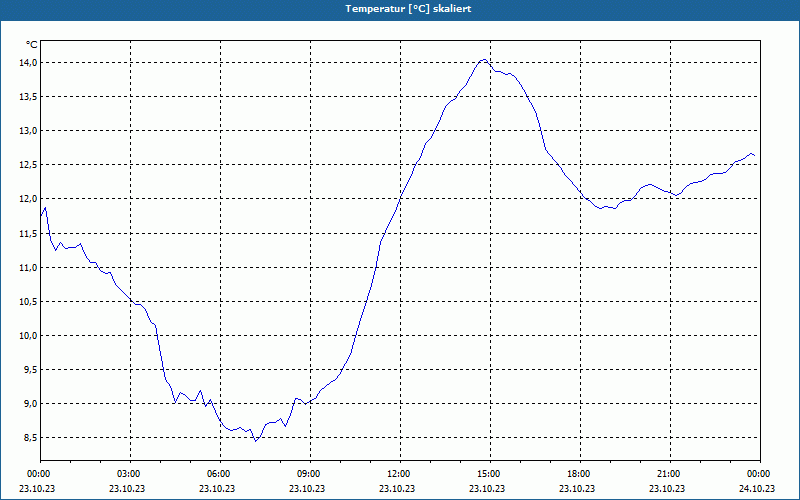Select the '13,5' y-axis label

coord(29,97)
